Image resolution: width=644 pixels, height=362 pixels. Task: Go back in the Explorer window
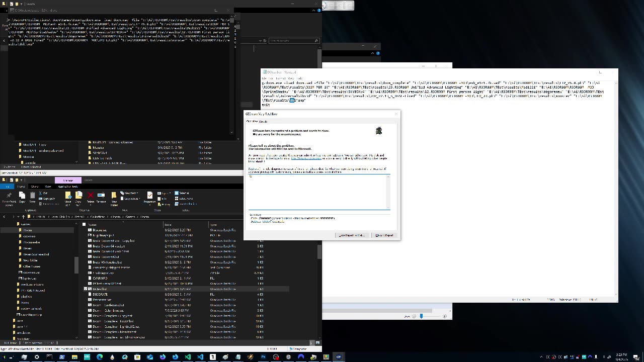point(5,217)
